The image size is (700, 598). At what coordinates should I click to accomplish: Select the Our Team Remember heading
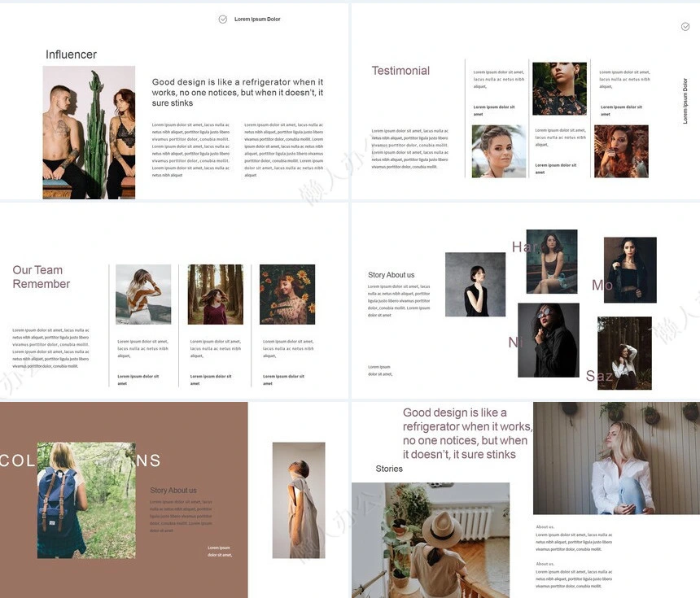(42, 277)
